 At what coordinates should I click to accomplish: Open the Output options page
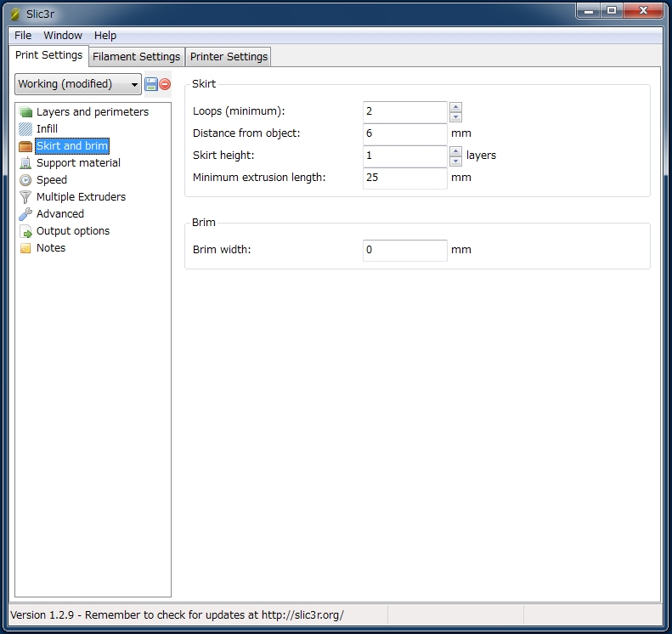(73, 231)
